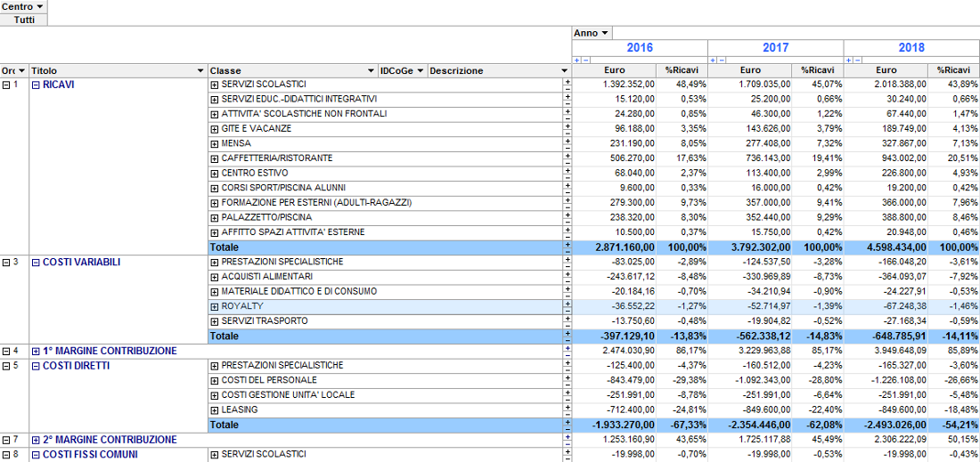Select the -1.226.108,00 personnel cost cell

(x=886, y=380)
